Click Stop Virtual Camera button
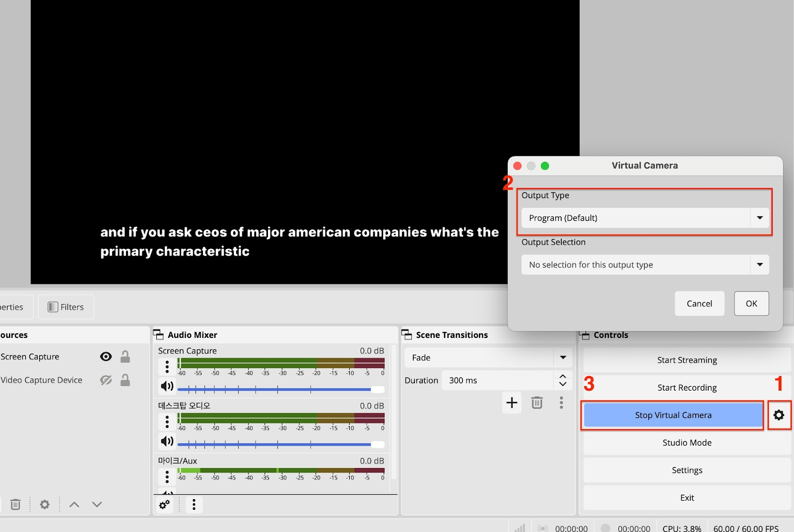Viewport: 794px width, 532px height. click(673, 415)
